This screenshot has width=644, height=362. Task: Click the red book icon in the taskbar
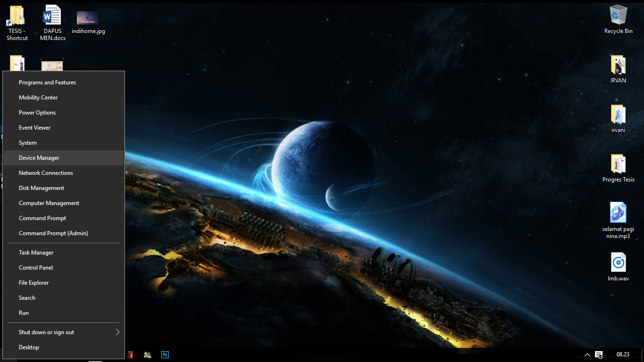pos(130,354)
